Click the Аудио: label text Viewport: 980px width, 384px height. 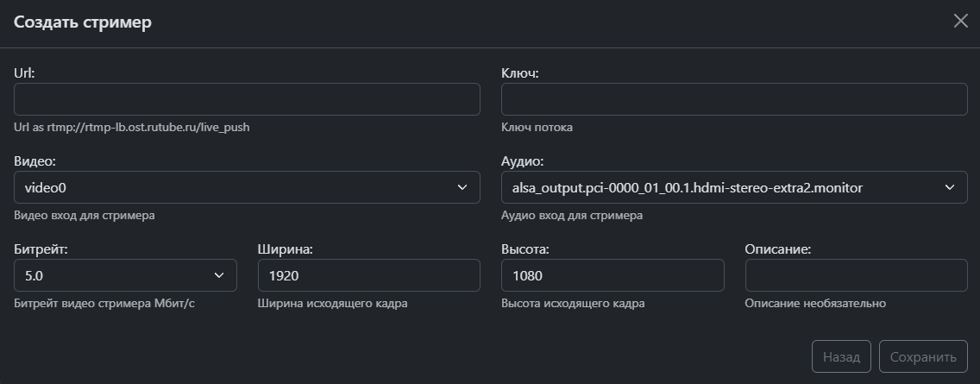pos(523,161)
